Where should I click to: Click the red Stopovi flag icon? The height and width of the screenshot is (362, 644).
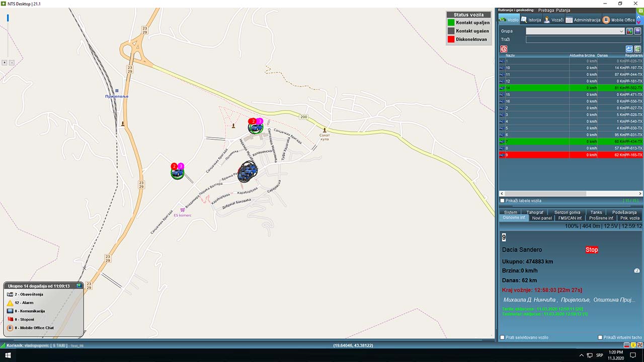[10, 319]
